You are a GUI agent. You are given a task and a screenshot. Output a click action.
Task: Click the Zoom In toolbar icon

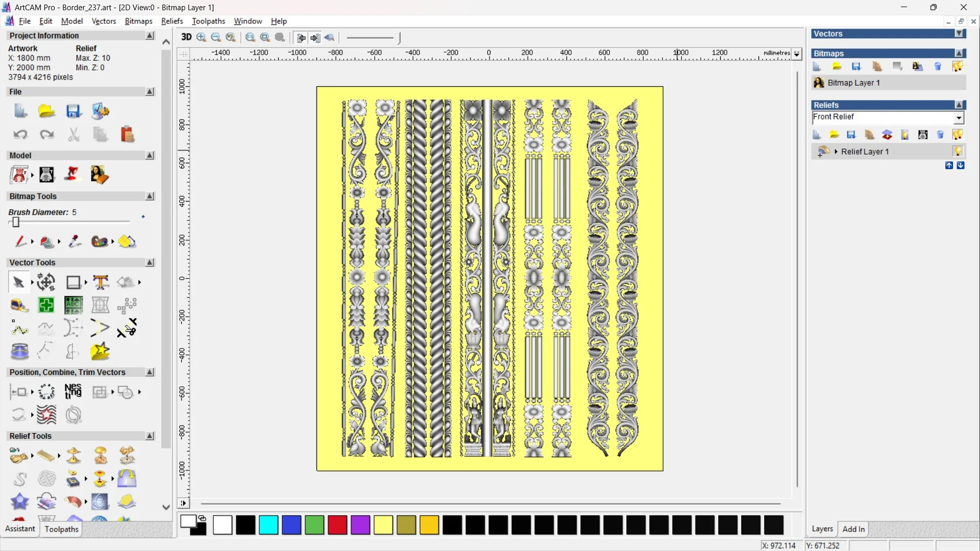201,37
